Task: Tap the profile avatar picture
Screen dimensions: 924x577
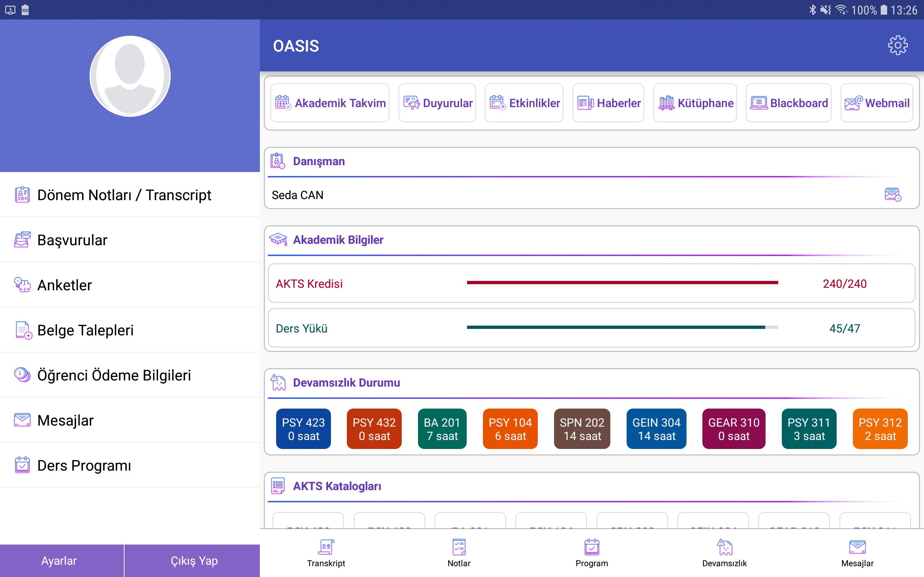Action: point(130,76)
